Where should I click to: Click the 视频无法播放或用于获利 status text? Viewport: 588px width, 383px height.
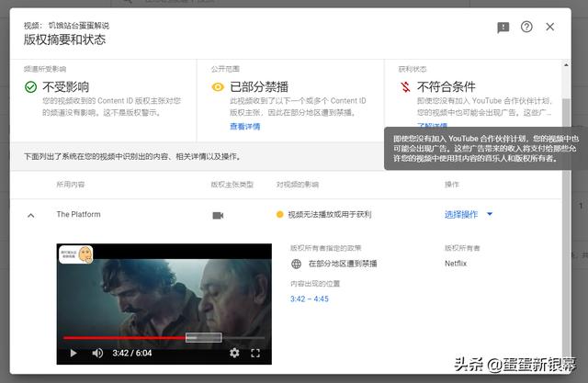coord(330,214)
